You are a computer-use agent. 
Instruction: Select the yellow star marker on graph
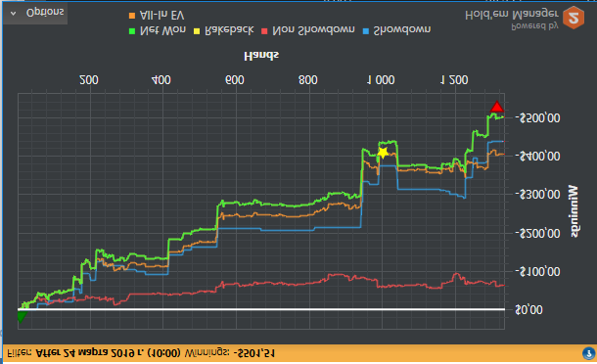click(383, 153)
